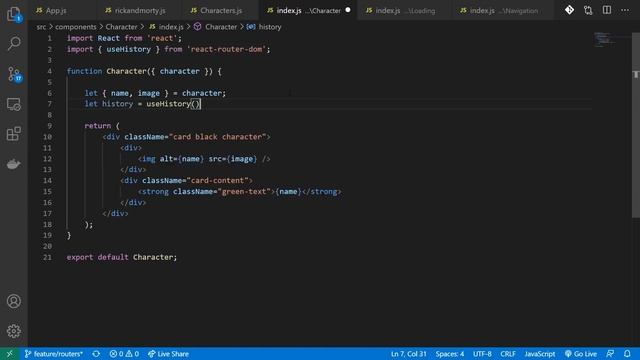Click the 'card-content' className string

[x=218, y=180]
